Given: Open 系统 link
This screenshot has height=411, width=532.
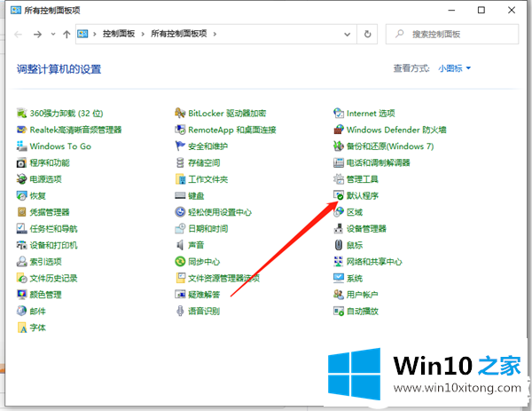Looking at the screenshot, I should [354, 278].
